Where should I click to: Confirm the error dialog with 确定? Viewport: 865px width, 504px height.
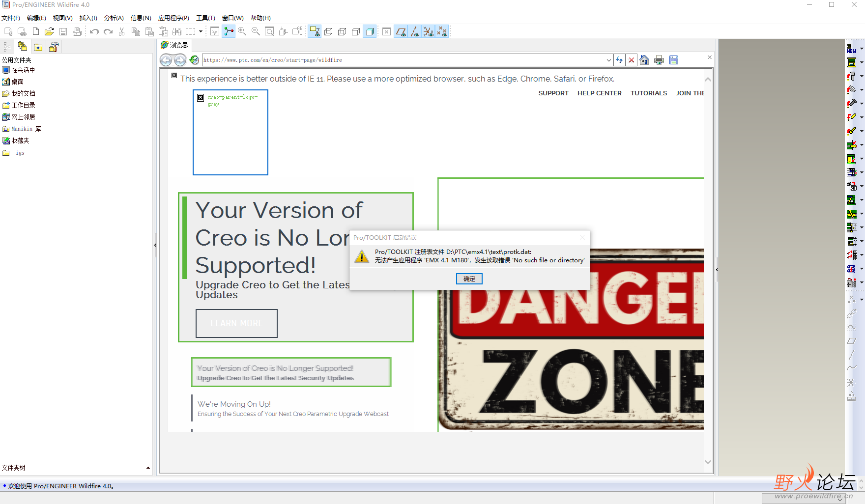tap(469, 279)
